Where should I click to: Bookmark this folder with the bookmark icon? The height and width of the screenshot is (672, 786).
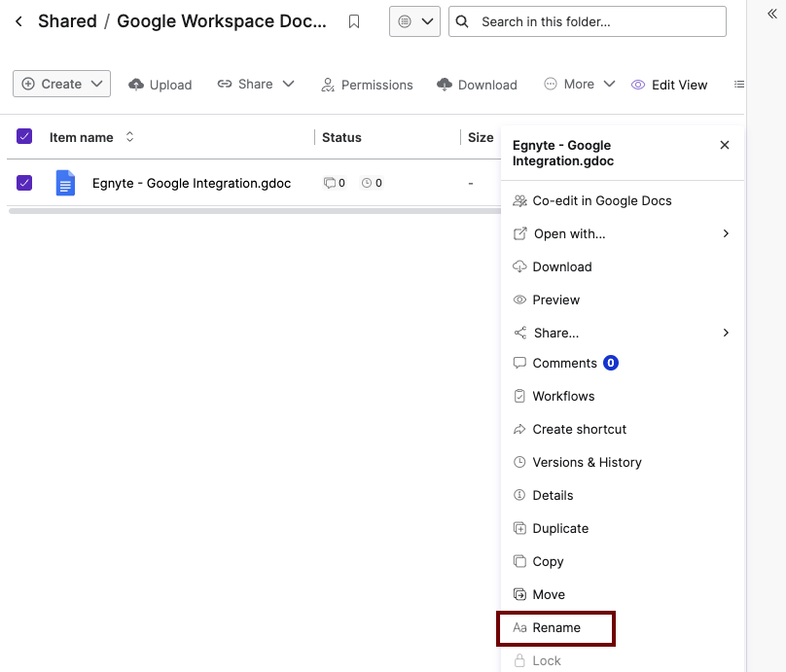click(x=354, y=21)
